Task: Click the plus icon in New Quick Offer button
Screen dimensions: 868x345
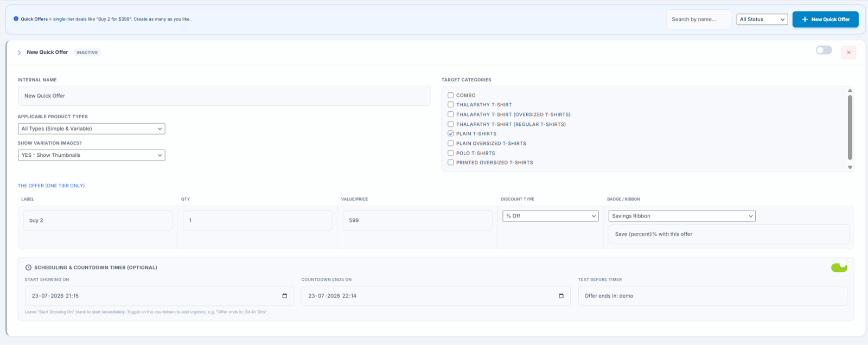Action: pos(805,20)
